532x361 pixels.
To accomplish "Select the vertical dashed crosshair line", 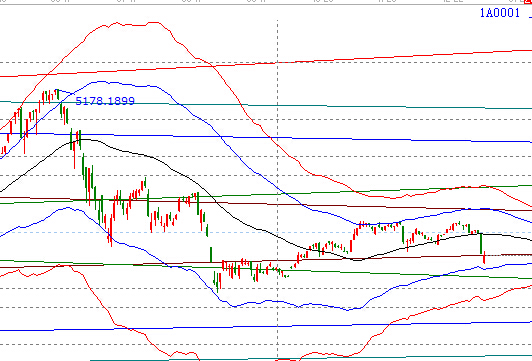I will point(278,190).
